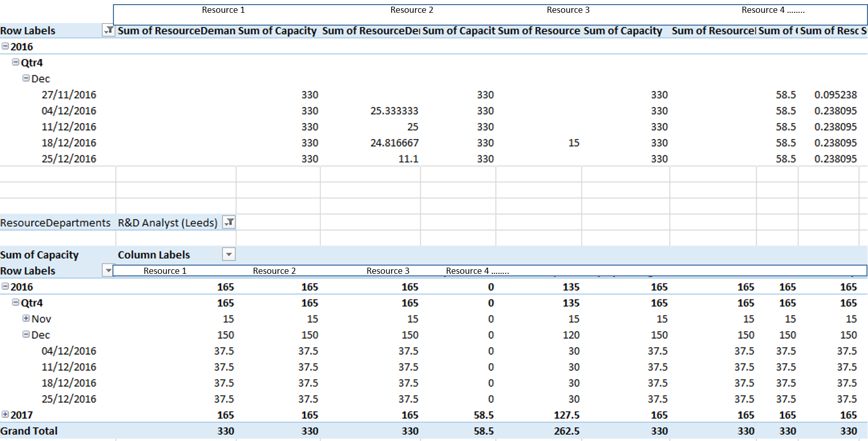Screen dimensions: 868x441
Task: Select the 58.5 value in Grand Total row
Action: coord(484,431)
